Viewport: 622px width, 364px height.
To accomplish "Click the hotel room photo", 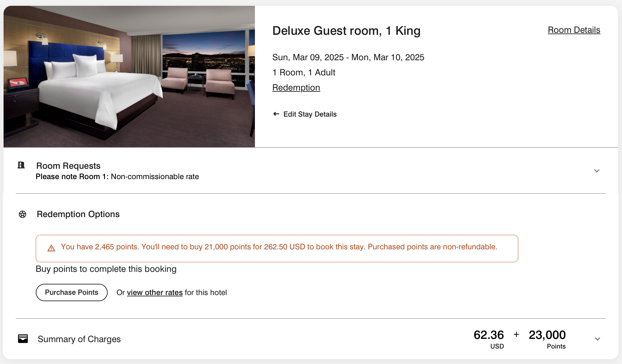I will (129, 77).
